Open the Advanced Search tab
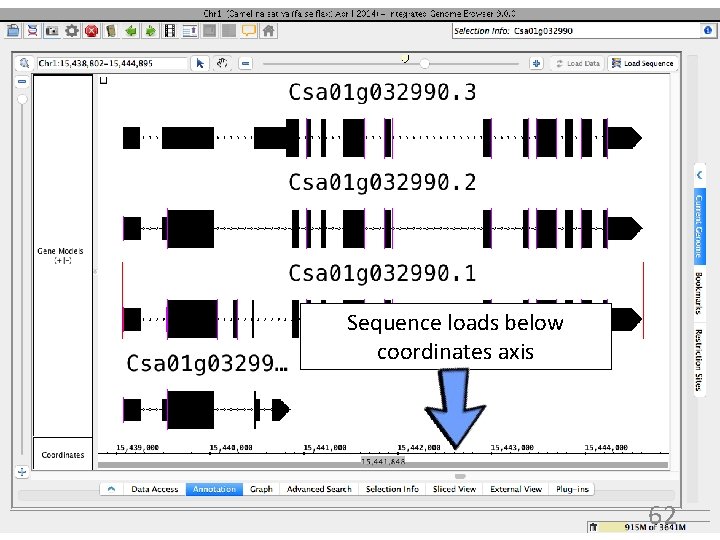This screenshot has width=720, height=540. (319, 489)
